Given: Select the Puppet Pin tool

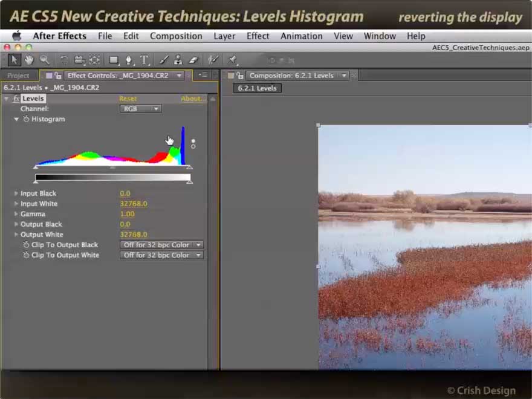Looking at the screenshot, I should [x=232, y=60].
